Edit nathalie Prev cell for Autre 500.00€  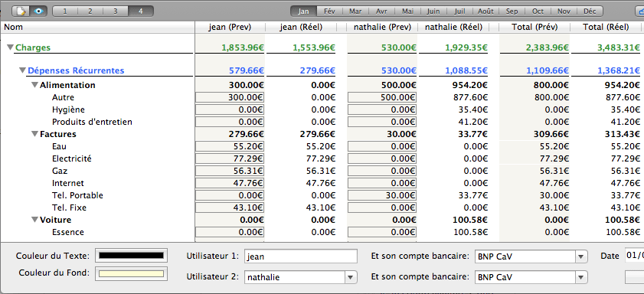coord(382,97)
